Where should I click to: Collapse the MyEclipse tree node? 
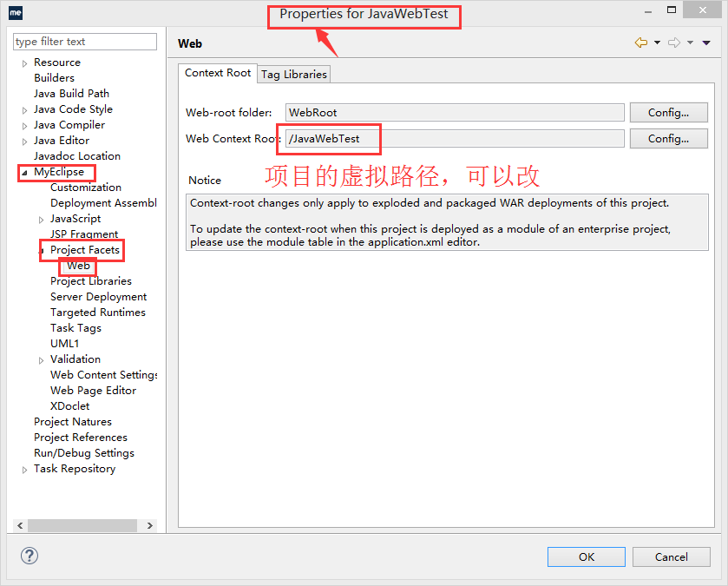(x=24, y=173)
